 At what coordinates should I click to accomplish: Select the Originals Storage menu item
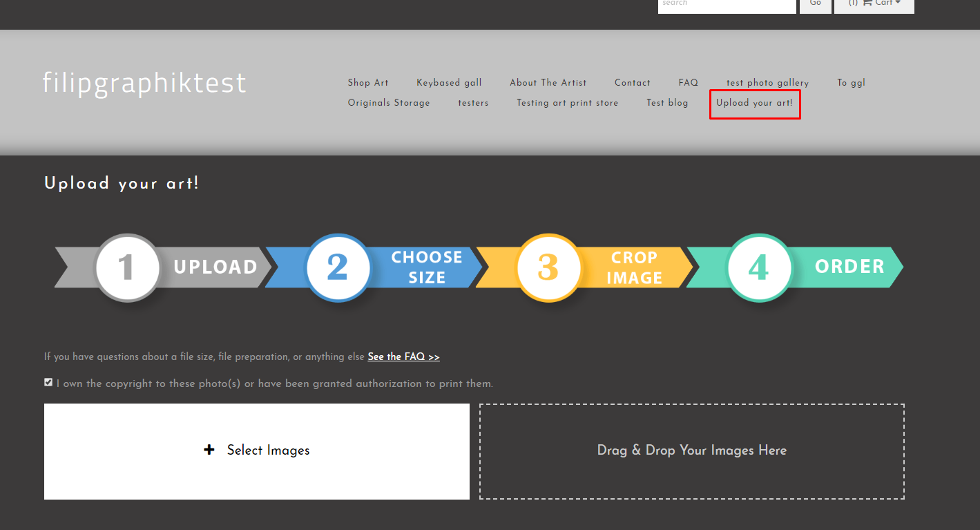point(389,103)
